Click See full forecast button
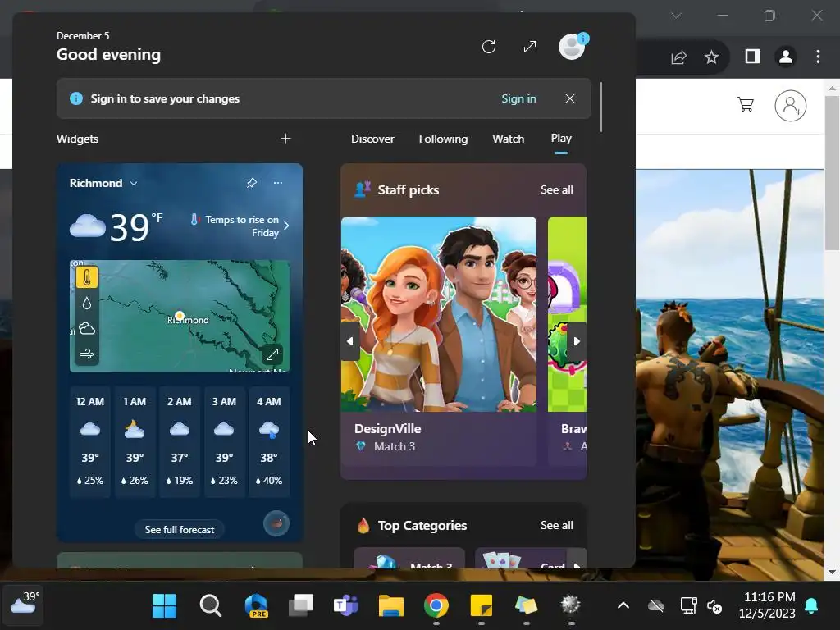This screenshot has width=840, height=630. (180, 529)
